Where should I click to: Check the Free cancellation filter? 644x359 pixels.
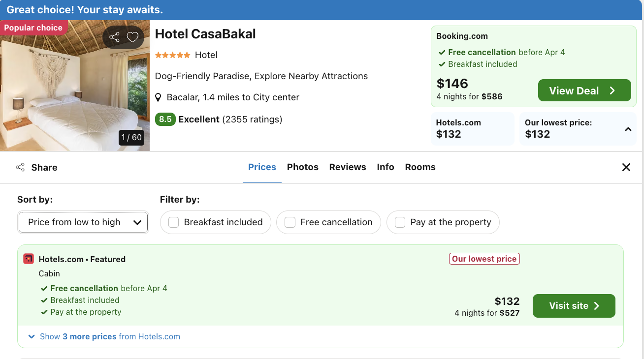290,222
